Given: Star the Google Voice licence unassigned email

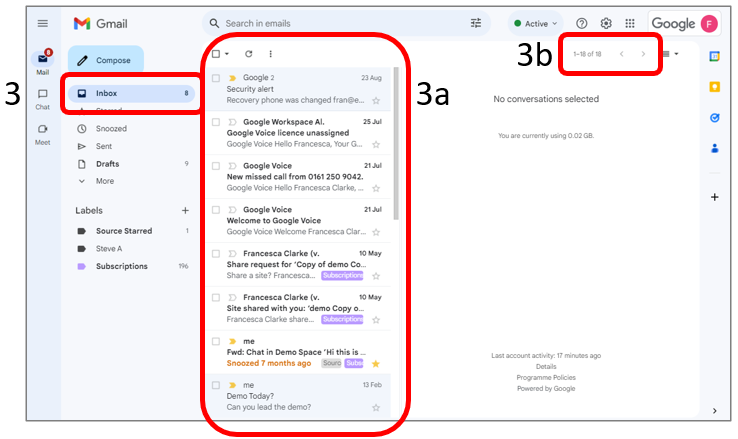Looking at the screenshot, I should [x=376, y=144].
